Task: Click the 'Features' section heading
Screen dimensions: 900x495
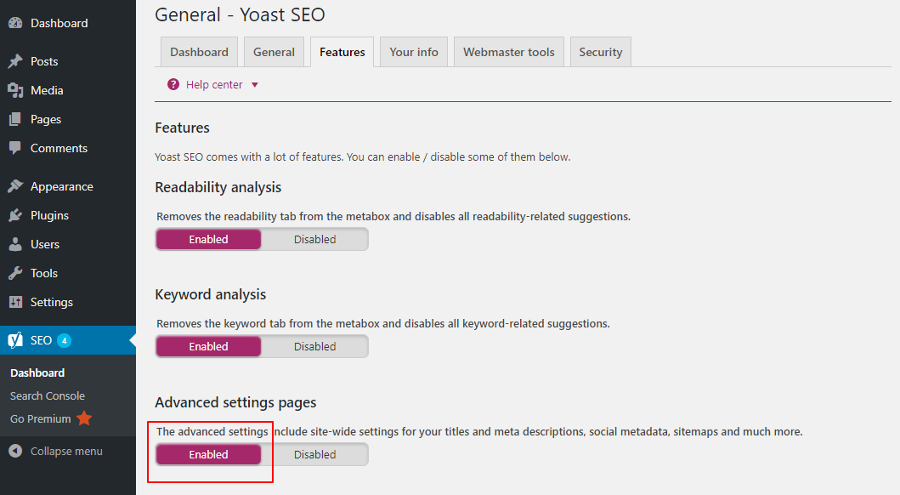Action: (182, 127)
